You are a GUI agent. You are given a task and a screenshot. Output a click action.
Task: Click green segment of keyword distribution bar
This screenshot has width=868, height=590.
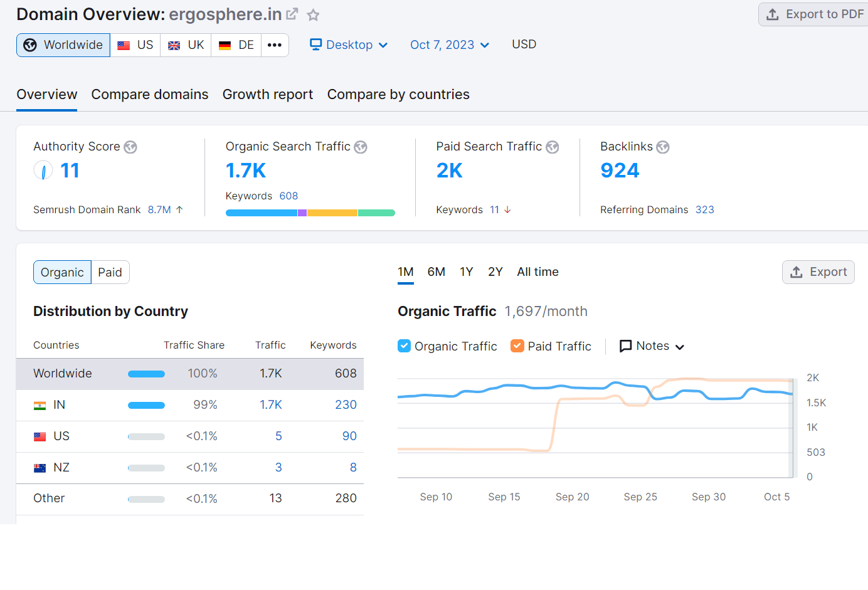click(376, 213)
